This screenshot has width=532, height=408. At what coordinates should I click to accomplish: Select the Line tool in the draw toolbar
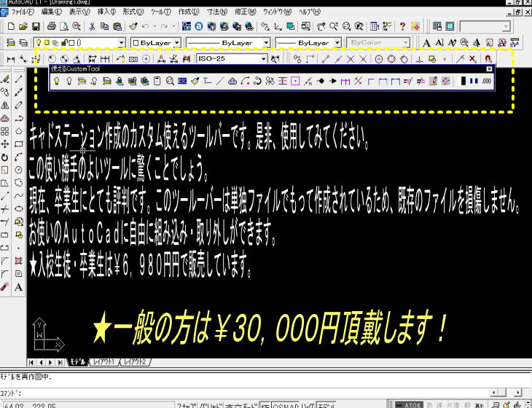point(19,79)
